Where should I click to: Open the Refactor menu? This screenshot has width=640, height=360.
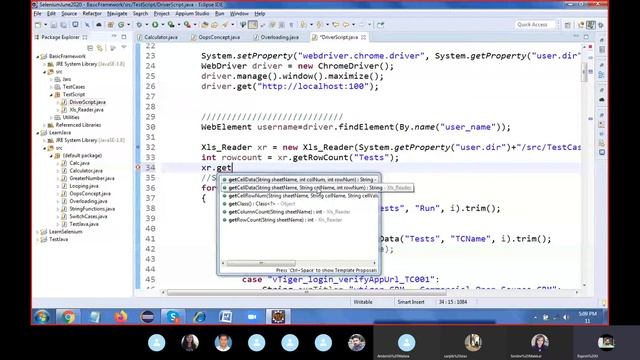[x=92, y=13]
